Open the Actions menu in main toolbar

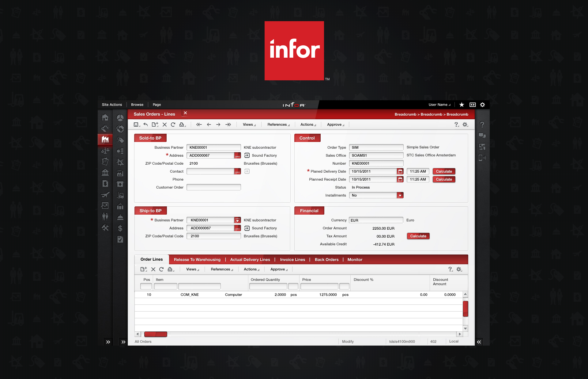(308, 124)
